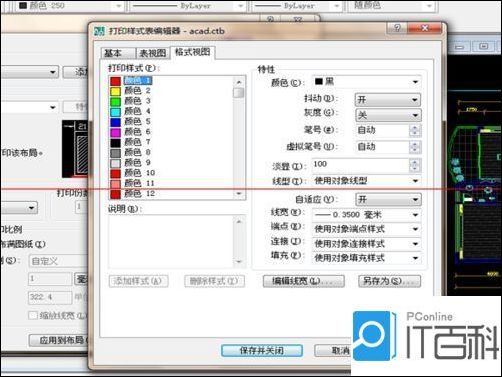
Task: Click the 笔号 spinner arrows
Action: pos(415,130)
